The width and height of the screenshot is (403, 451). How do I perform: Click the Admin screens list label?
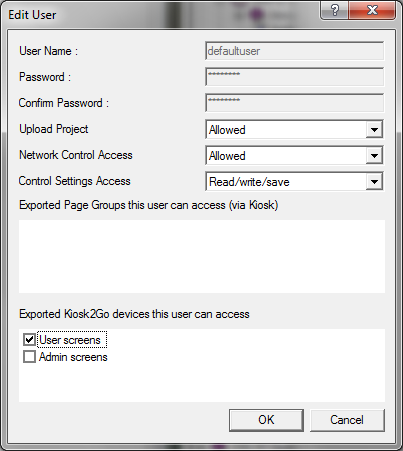pyautogui.click(x=73, y=357)
